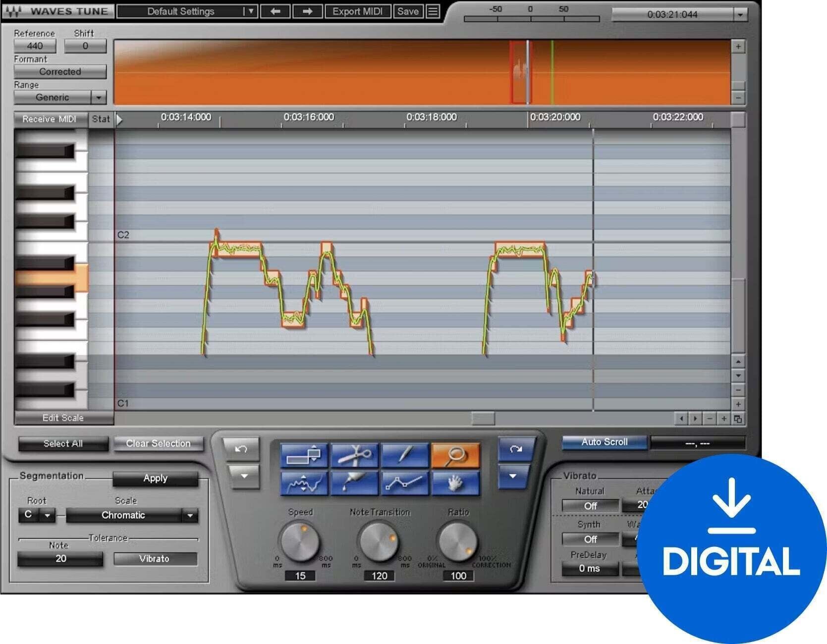Expand the undo history dropdown arrow

[244, 476]
